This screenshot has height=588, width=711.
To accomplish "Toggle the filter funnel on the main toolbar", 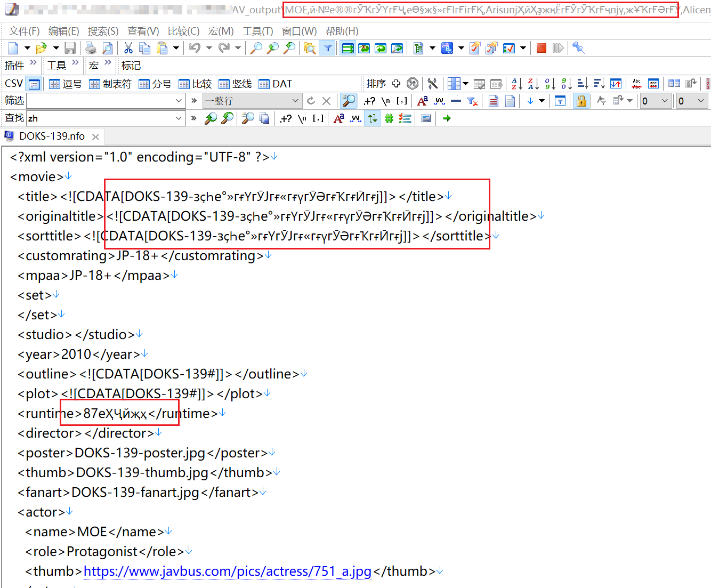I will 327,47.
